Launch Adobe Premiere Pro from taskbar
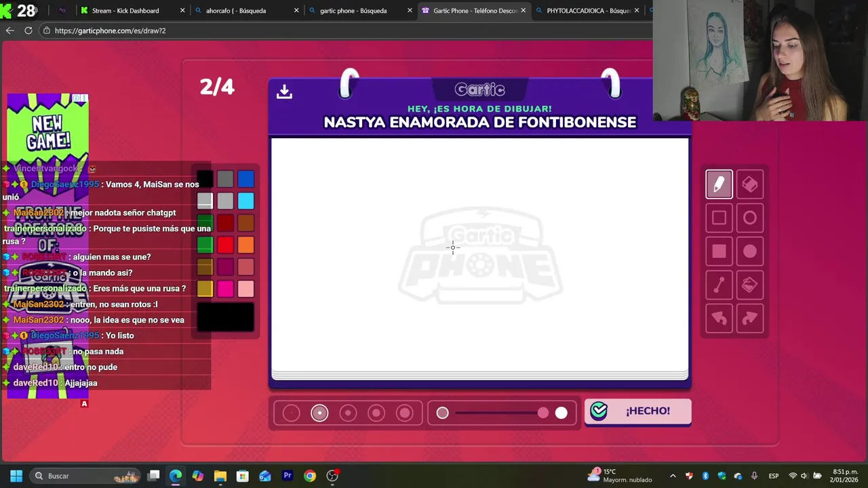 coord(287,476)
